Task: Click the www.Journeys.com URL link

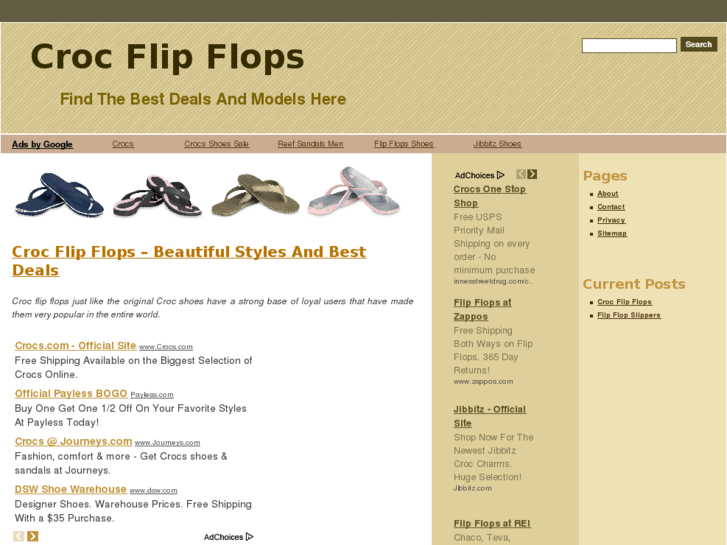Action: (x=167, y=442)
